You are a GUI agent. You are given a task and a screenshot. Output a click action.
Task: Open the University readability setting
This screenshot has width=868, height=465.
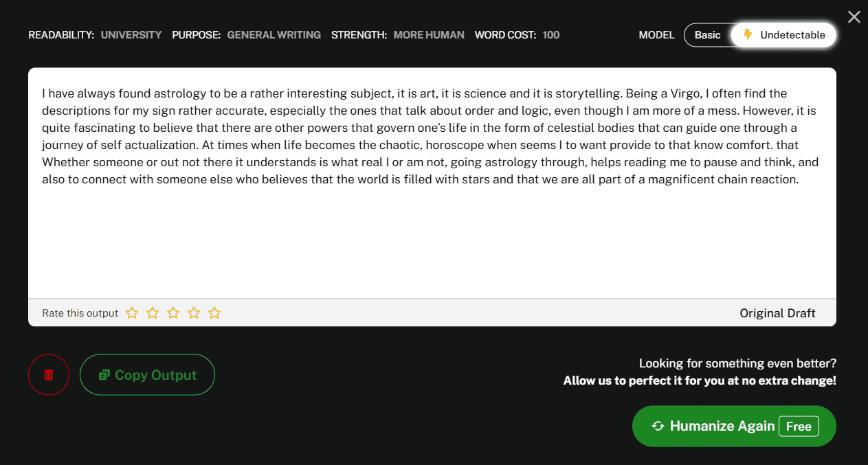click(131, 35)
